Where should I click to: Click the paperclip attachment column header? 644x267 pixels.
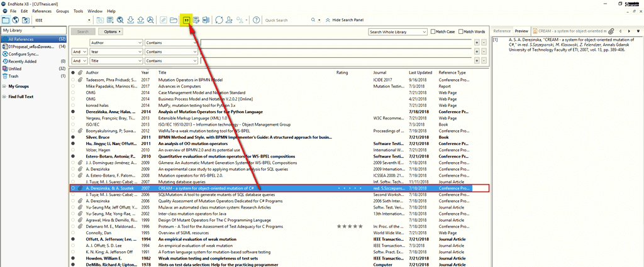point(80,73)
